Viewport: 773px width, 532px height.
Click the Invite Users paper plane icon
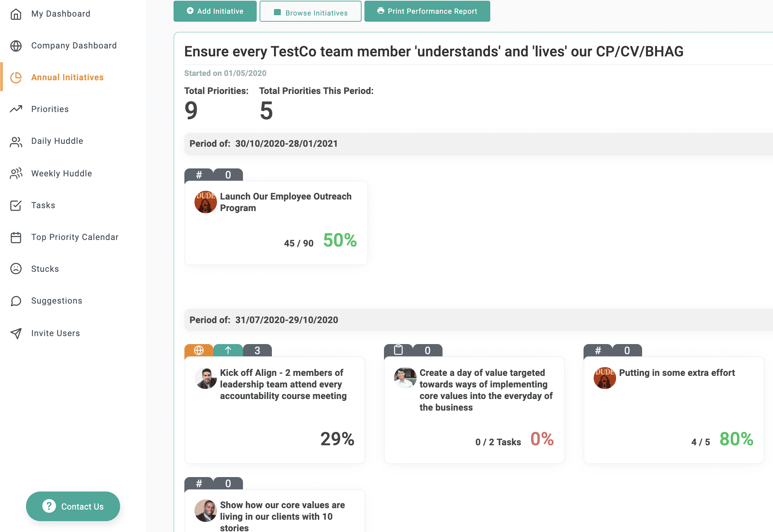tap(16, 333)
